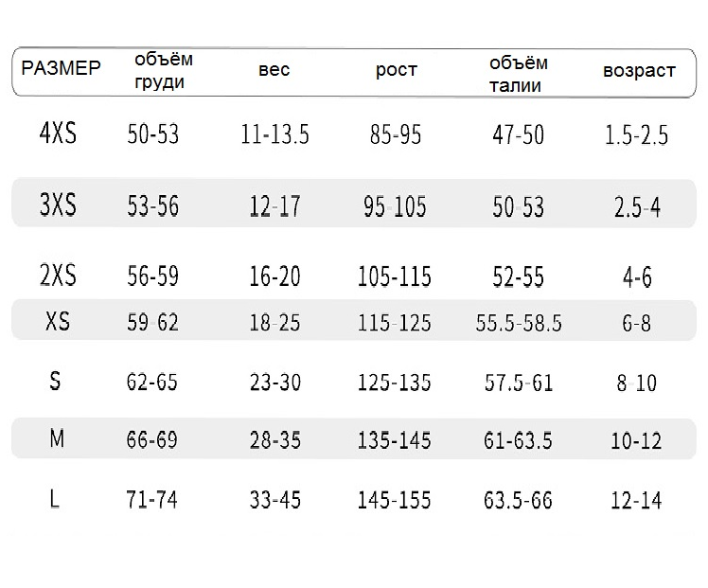Click the 2XS size label
This screenshot has width=708, height=588.
click(x=58, y=275)
